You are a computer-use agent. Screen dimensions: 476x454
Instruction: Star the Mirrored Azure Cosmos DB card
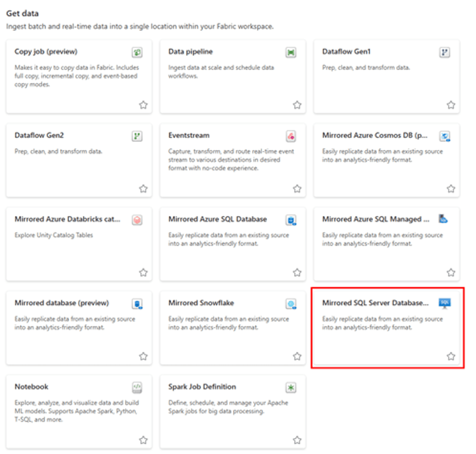pos(451,188)
